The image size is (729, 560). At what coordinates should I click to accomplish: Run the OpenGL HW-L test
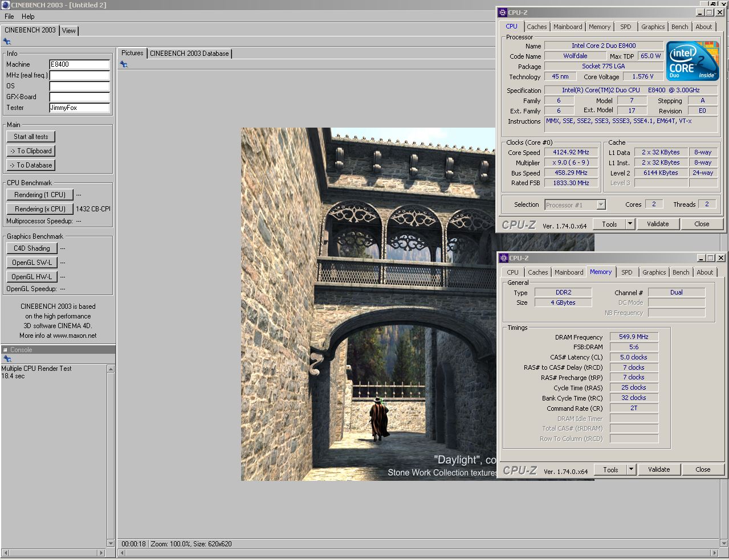pos(32,277)
